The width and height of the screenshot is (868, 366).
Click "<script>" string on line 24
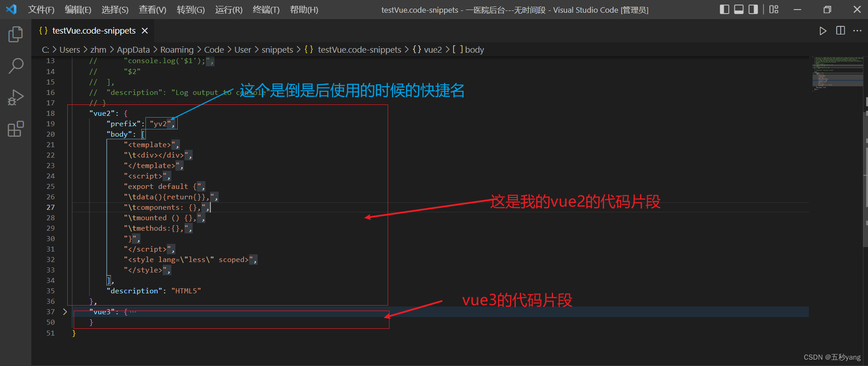(x=145, y=176)
